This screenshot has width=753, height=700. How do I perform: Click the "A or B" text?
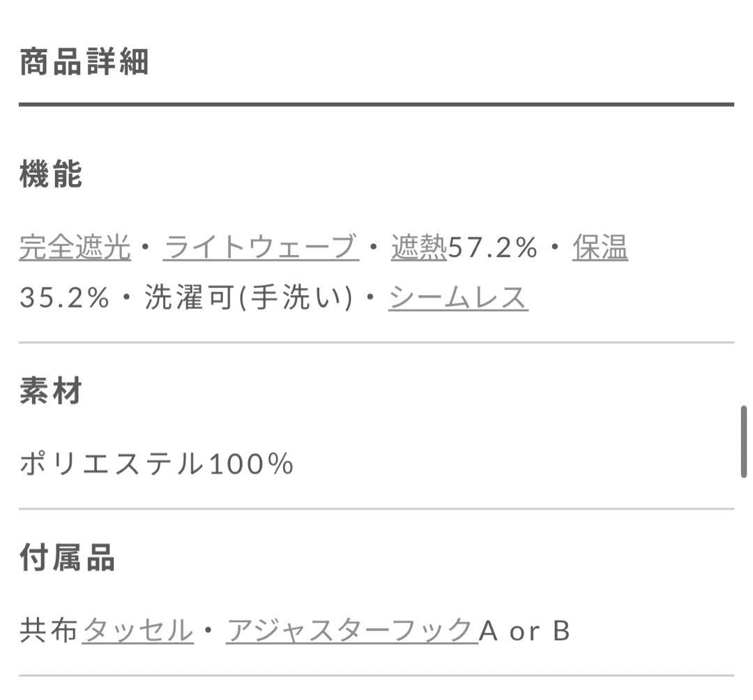click(x=524, y=630)
